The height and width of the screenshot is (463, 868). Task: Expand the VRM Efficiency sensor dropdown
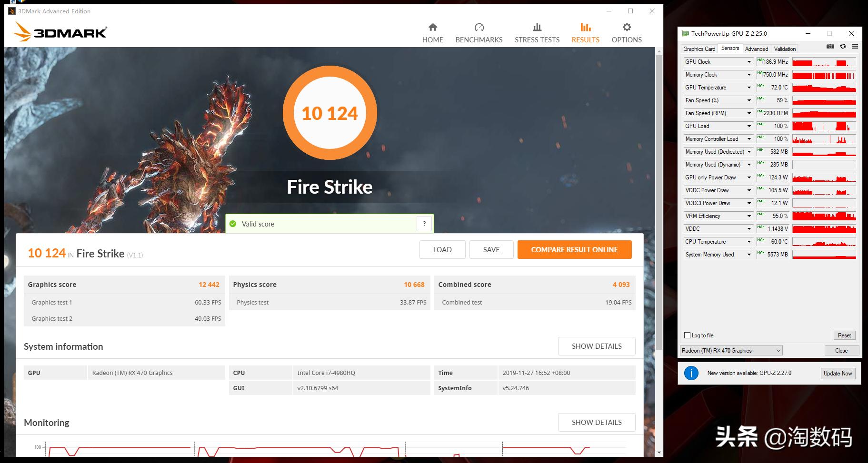(748, 216)
